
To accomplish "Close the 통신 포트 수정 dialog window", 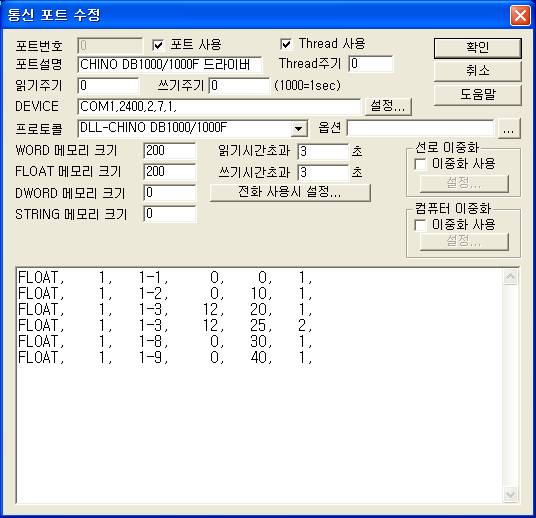I will click(x=520, y=15).
